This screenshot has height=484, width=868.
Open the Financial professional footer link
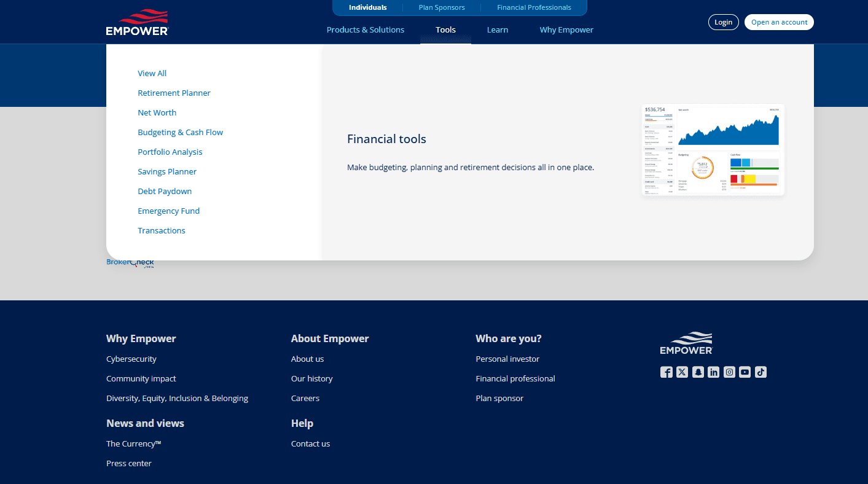point(515,378)
